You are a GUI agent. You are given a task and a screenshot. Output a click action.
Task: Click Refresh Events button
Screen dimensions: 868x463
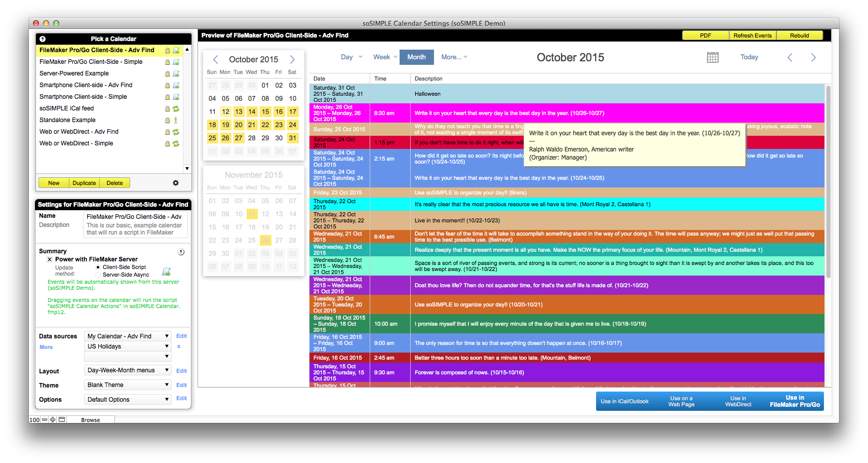pos(753,35)
